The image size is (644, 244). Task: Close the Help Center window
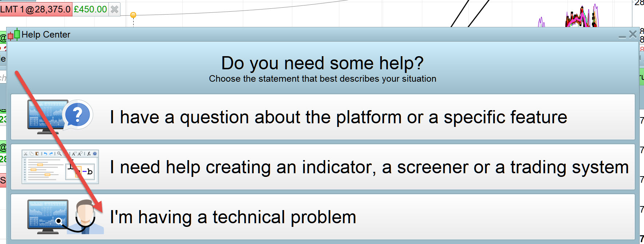pos(633,34)
